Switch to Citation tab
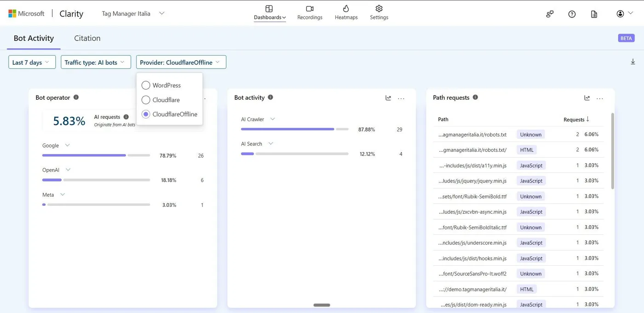Image resolution: width=644 pixels, height=313 pixels. pyautogui.click(x=87, y=38)
